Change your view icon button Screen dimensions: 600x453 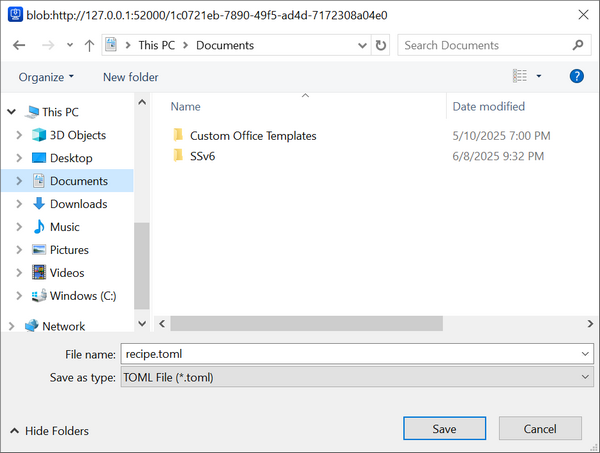(x=520, y=76)
